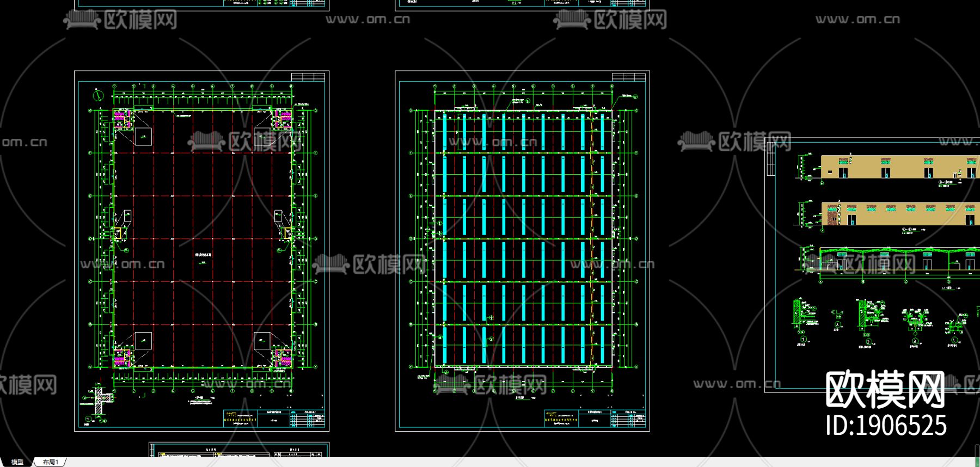The height and width of the screenshot is (467, 980).
Task: Select the north arrow compass on the floor plan
Action: pyautogui.click(x=99, y=96)
